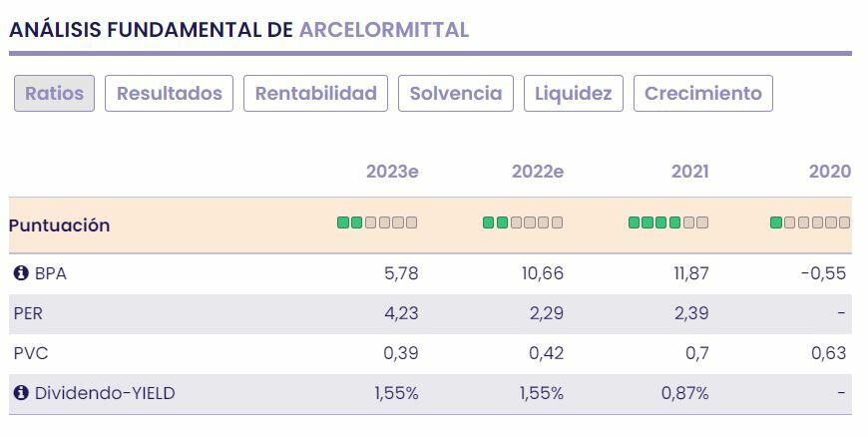Click the 2021 score rating squares
The image size is (868, 437).
pos(668,222)
